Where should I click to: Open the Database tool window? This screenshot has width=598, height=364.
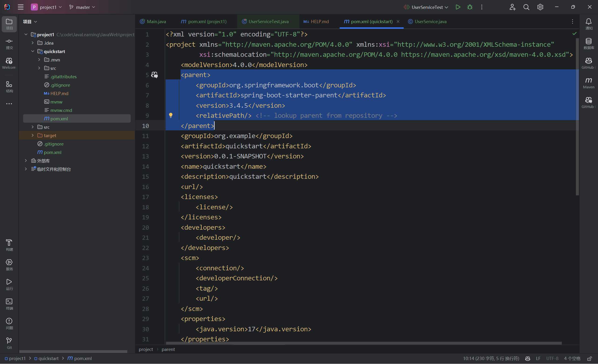588,43
